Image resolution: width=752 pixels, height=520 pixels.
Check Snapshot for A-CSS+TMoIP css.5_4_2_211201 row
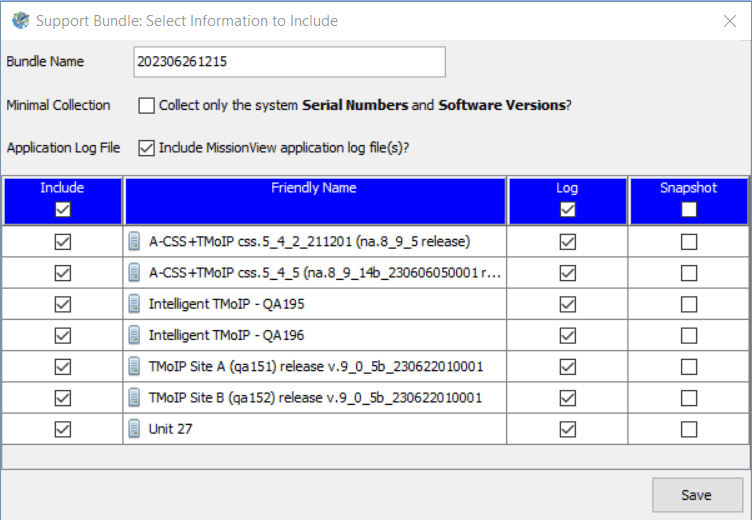point(689,242)
